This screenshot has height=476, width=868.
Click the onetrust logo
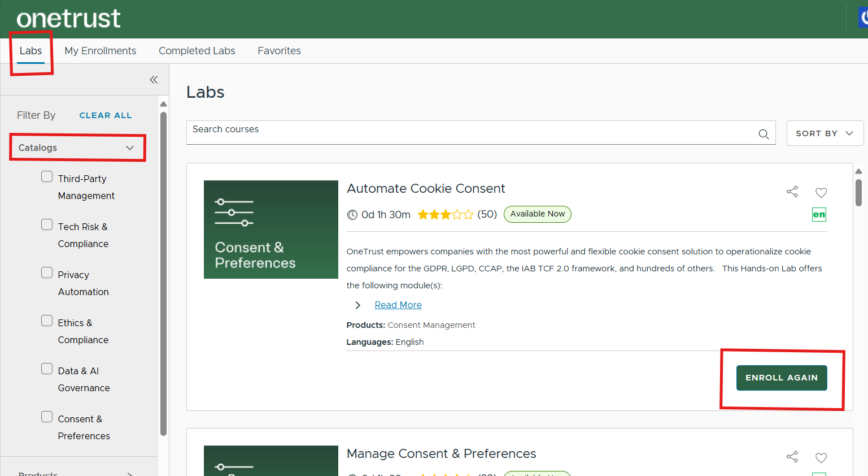point(68,19)
